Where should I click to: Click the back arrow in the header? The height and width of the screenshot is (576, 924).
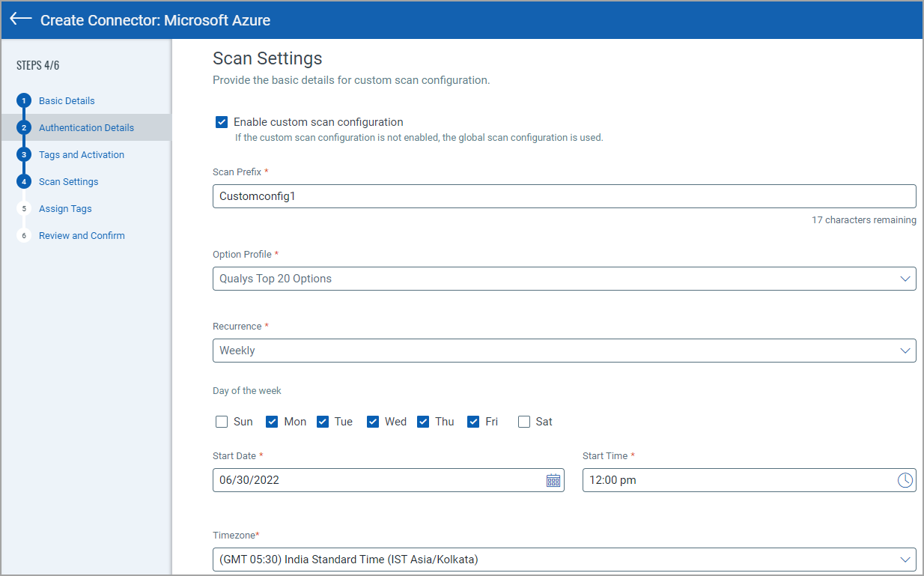point(21,19)
